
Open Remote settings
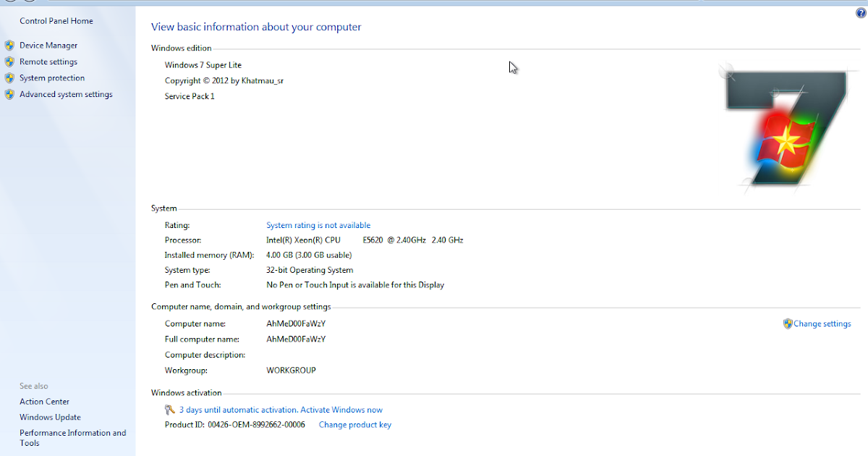[48, 62]
